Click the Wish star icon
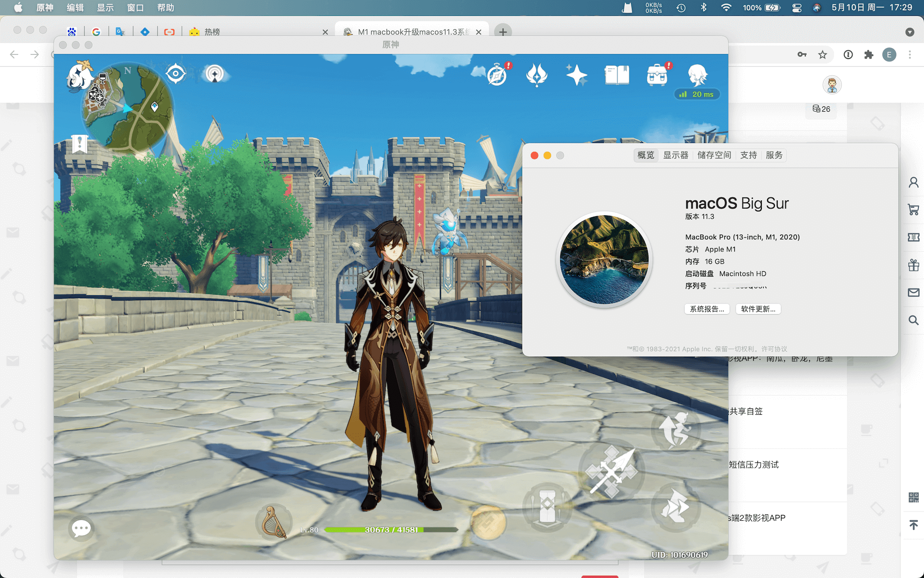The image size is (924, 578). 577,75
